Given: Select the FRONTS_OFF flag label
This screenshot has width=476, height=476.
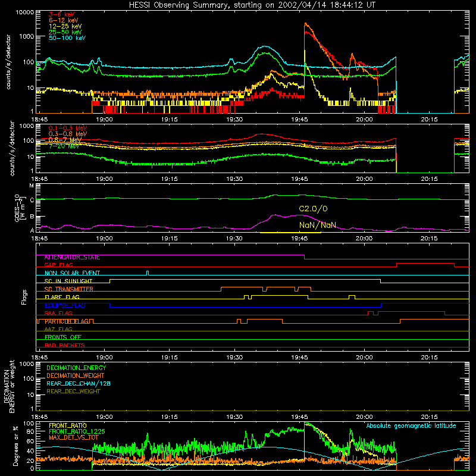Looking at the screenshot, I should 63,337.
